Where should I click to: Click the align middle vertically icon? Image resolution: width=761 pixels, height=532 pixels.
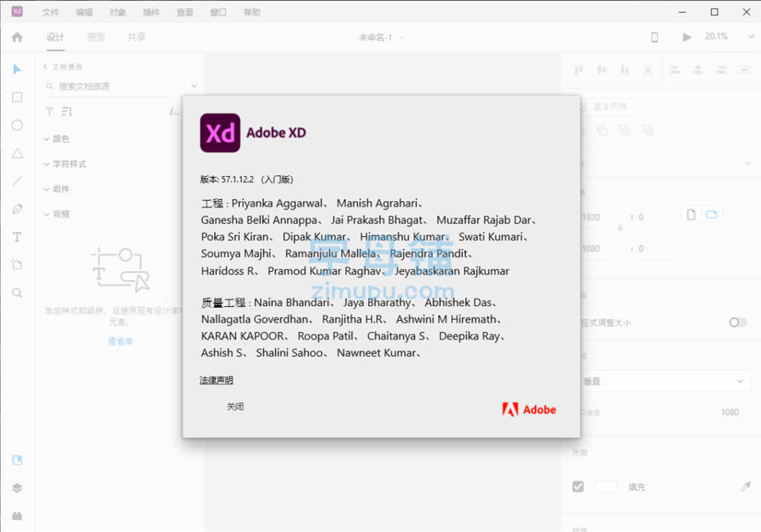pyautogui.click(x=602, y=70)
